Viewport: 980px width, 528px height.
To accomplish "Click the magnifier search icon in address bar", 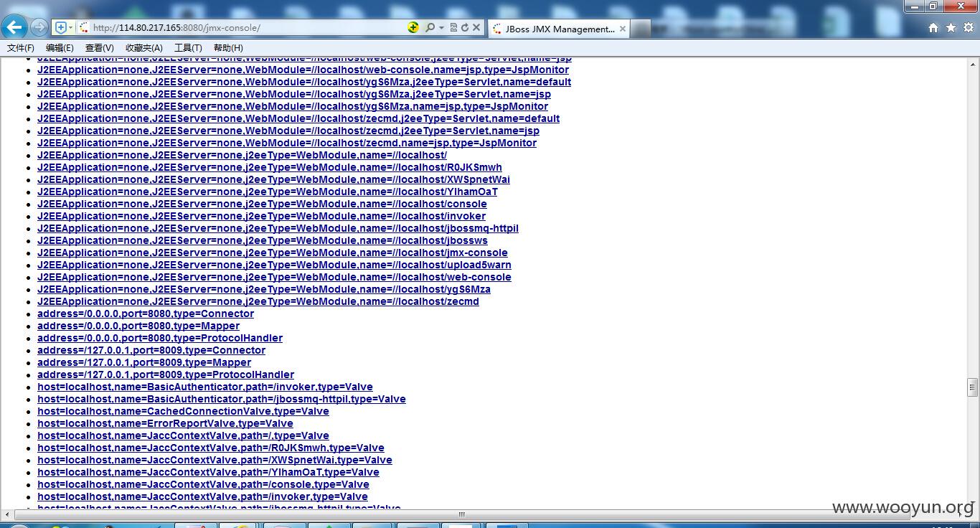I will pos(430,27).
